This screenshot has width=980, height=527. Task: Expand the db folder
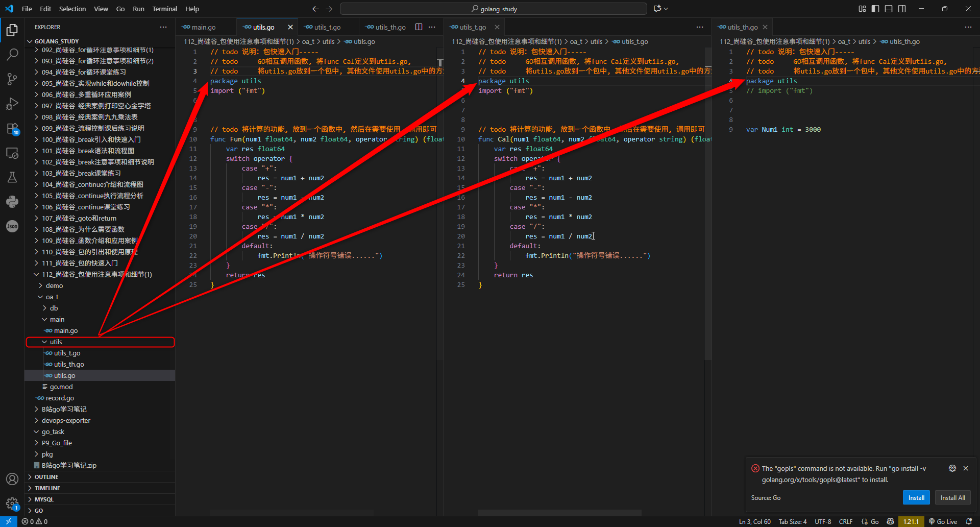click(100, 308)
